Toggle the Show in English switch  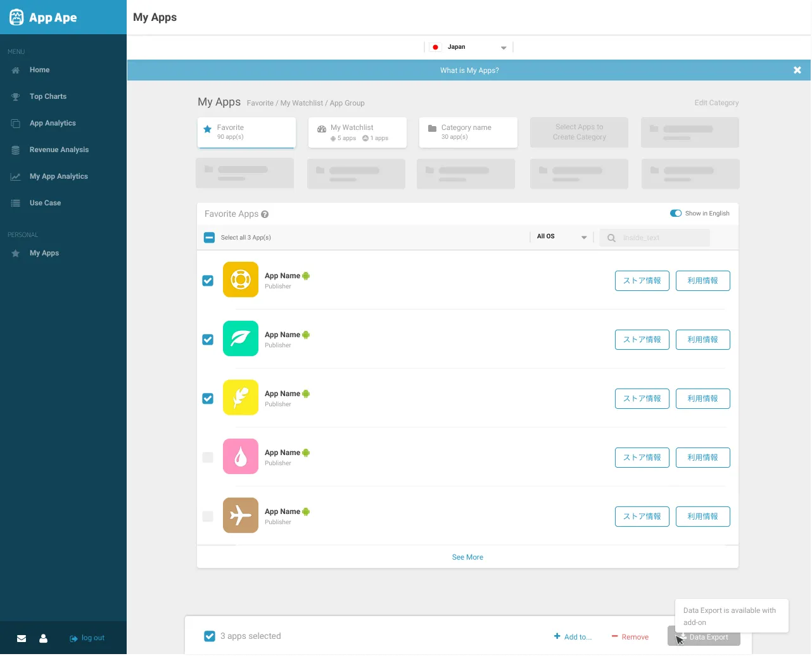[x=676, y=214]
